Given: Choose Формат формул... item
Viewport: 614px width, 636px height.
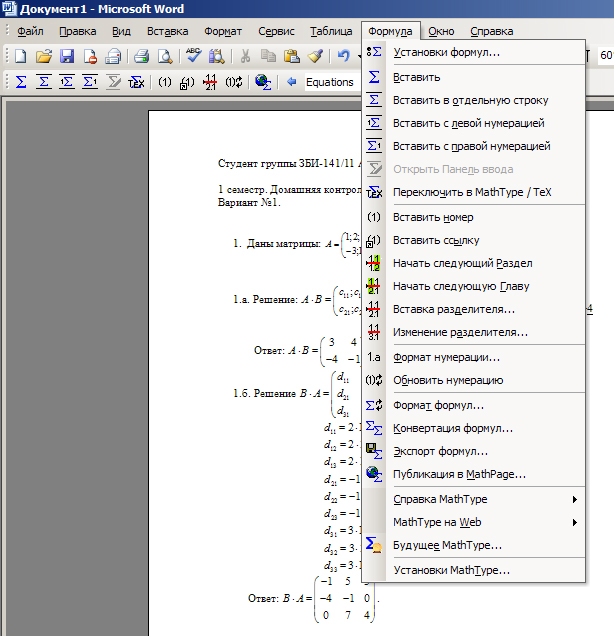Looking at the screenshot, I should point(475,405).
